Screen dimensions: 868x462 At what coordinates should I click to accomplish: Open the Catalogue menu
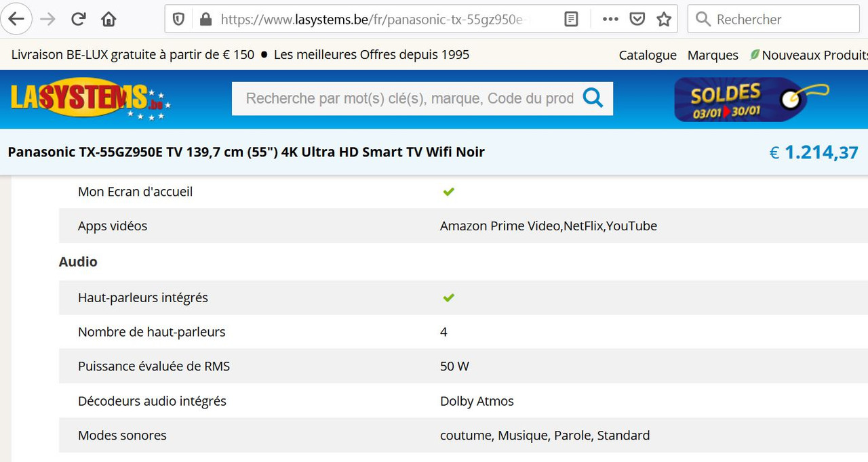click(648, 56)
